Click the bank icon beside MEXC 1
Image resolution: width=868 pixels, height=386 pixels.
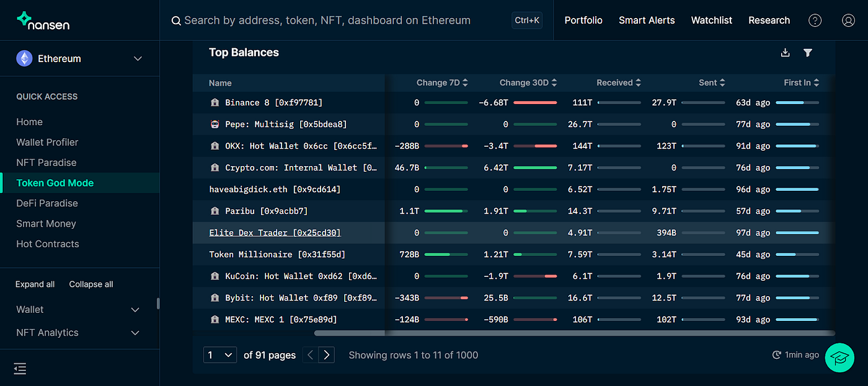click(x=215, y=319)
